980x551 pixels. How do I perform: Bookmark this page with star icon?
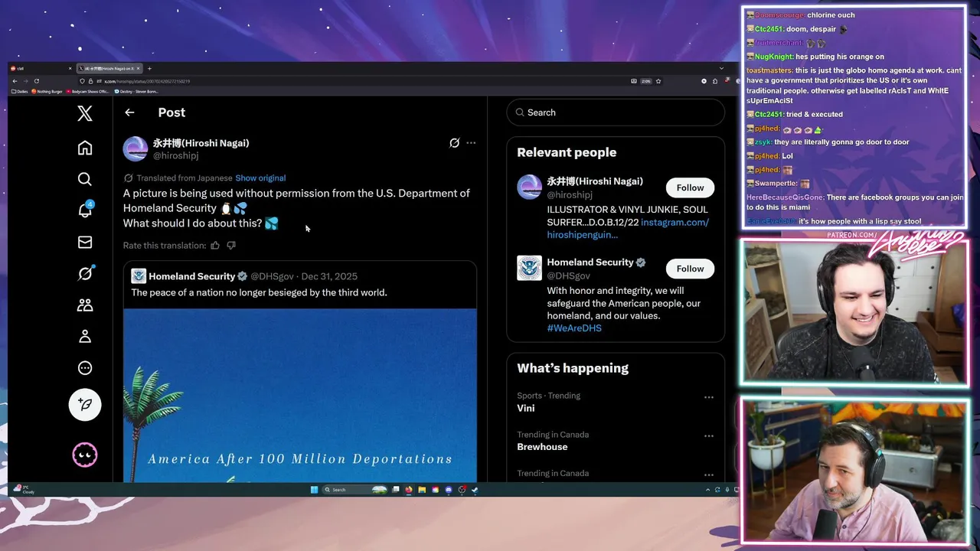pyautogui.click(x=658, y=81)
